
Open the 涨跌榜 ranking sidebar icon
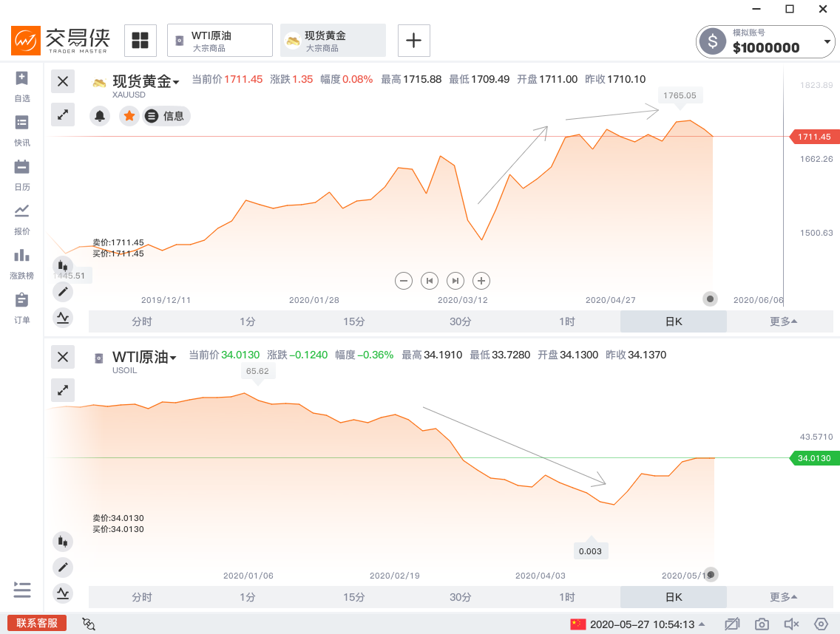[x=21, y=262]
